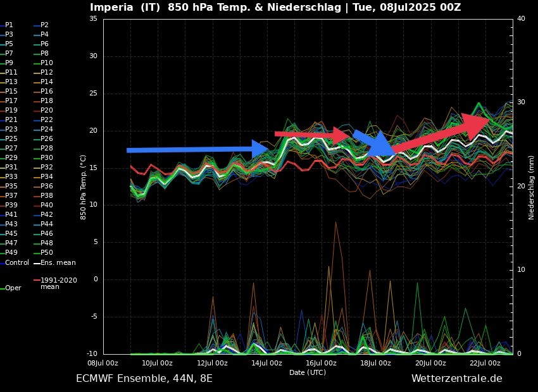
Task: Click the Imperia 850 hPa chart title
Action: 275,8
